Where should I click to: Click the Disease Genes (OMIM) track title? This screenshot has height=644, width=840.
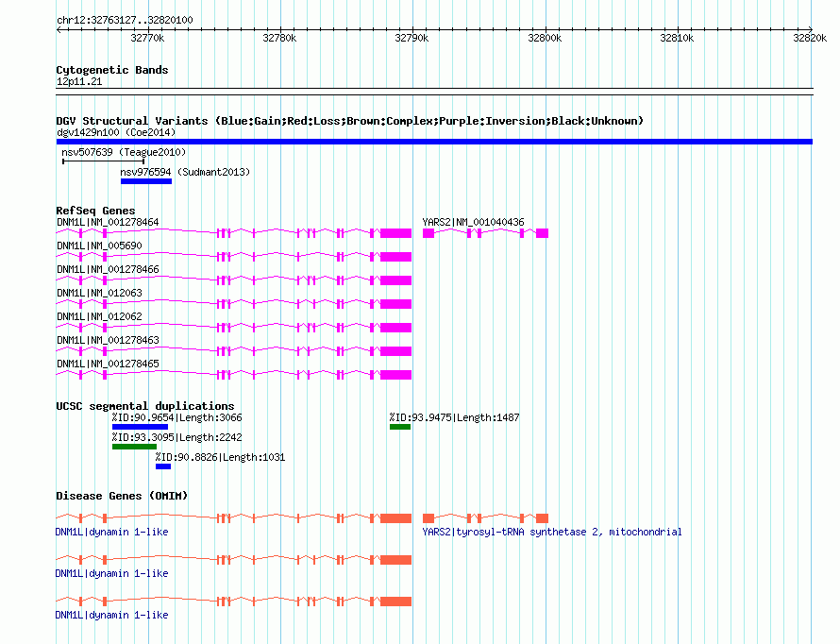[x=122, y=496]
